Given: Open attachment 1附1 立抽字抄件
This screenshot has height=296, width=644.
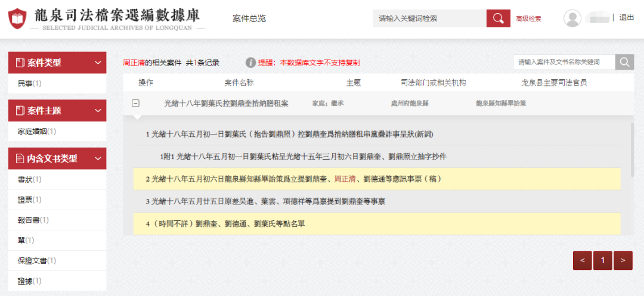Looking at the screenshot, I should point(303,157).
